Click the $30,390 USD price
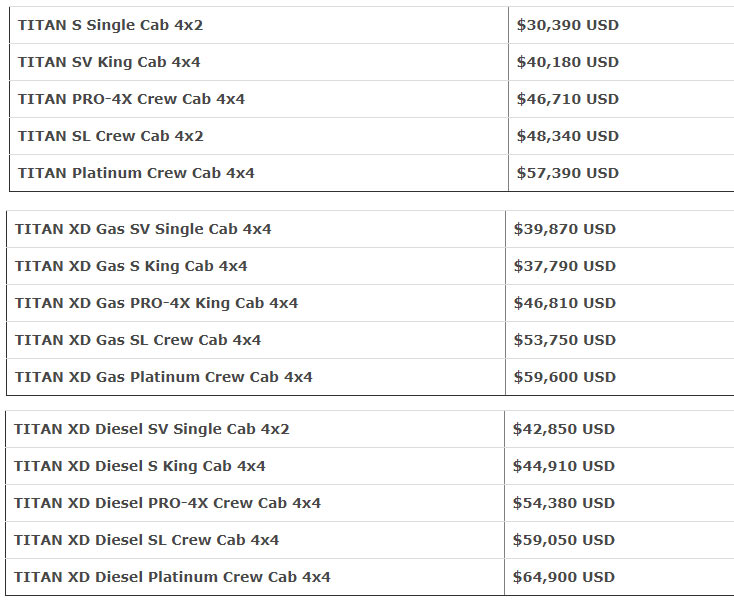Image resolution: width=734 pixels, height=602 pixels. (567, 25)
